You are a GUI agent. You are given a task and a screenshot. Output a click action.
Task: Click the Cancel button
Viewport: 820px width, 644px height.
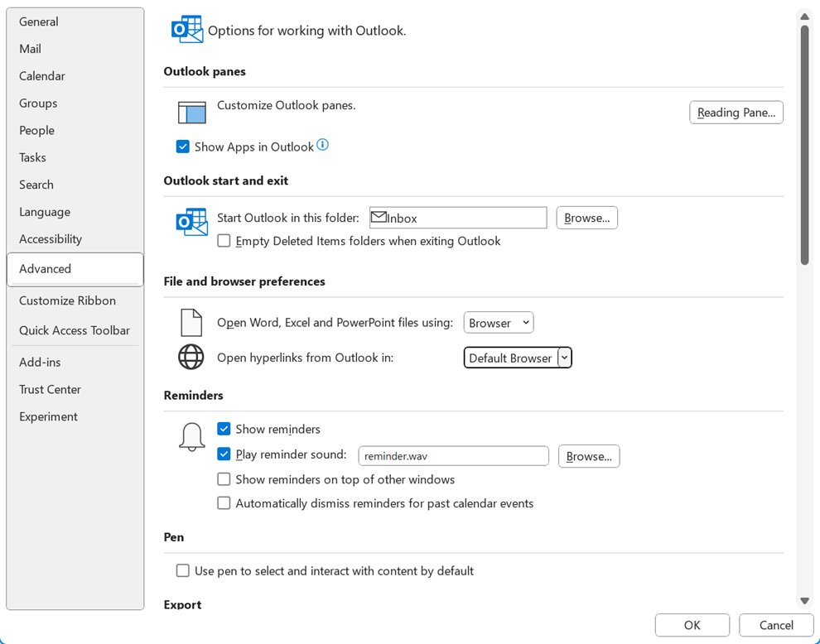tap(776, 625)
